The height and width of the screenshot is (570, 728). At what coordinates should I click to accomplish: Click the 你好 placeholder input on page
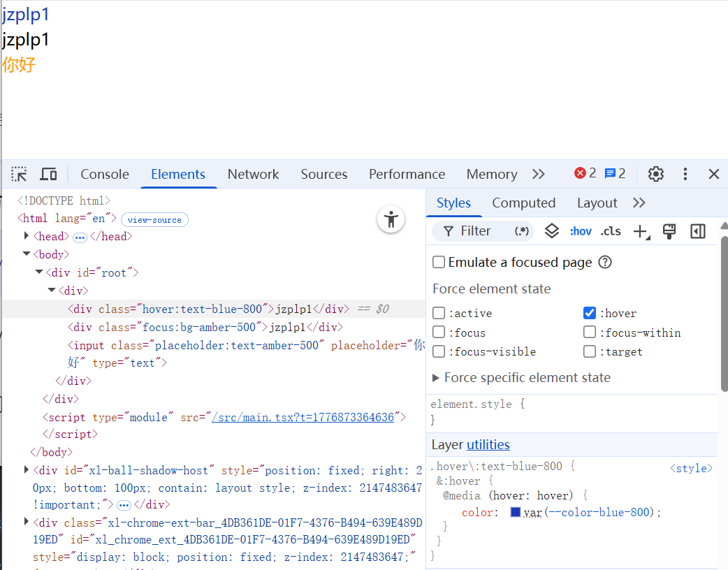pos(19,64)
